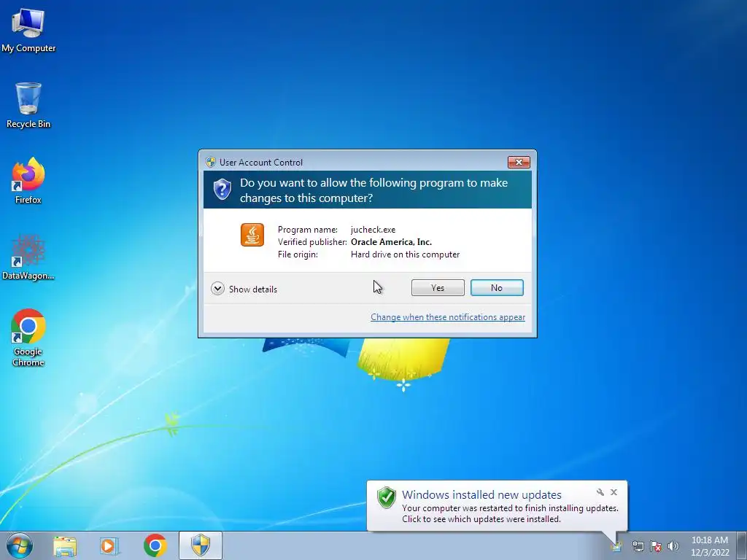The image size is (747, 560).
Task: Click the shield icon in the UAC title bar
Action: 211,162
